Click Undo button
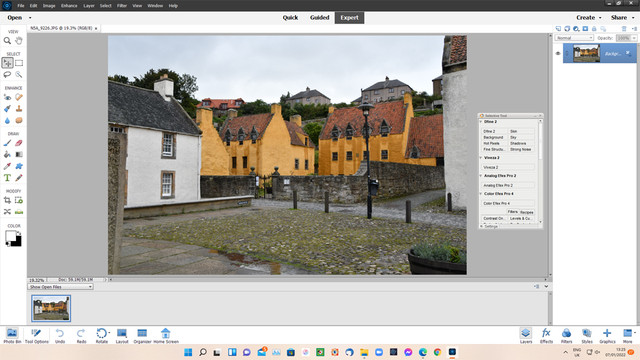Screen dimensions: 640x360 coord(60,336)
